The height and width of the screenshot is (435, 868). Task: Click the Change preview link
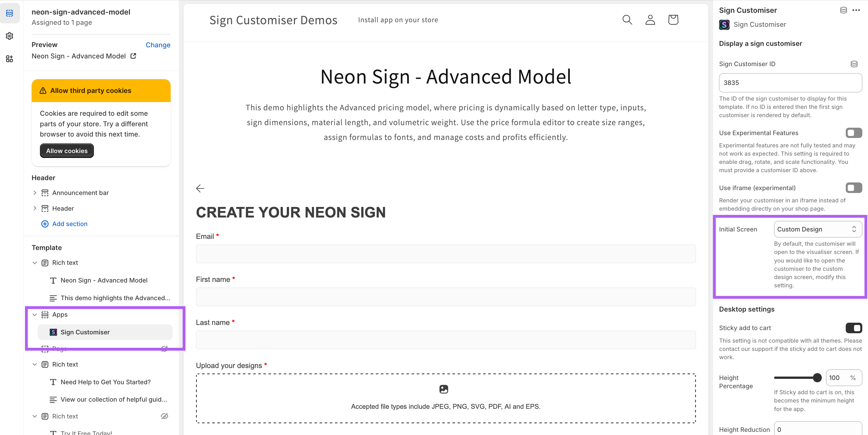click(x=158, y=45)
